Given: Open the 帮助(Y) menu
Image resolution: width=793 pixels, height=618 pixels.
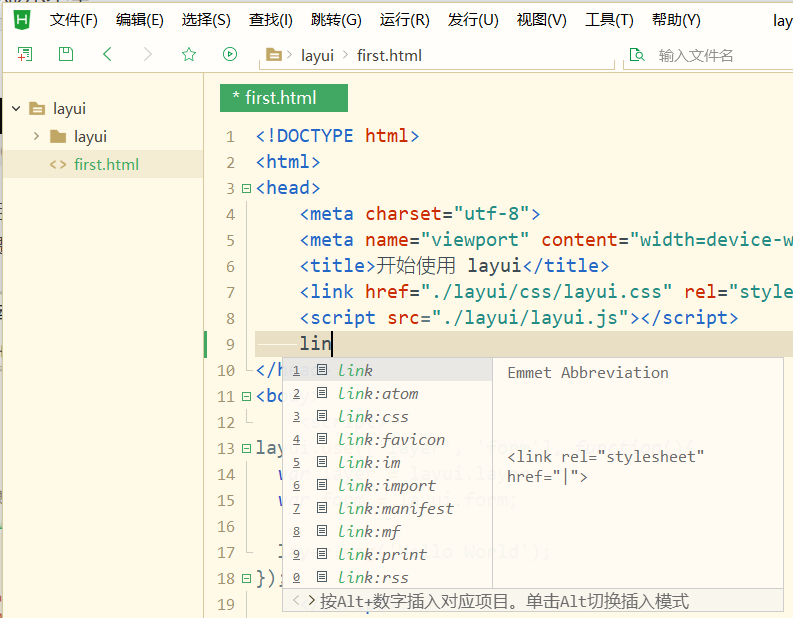Looking at the screenshot, I should tap(676, 20).
